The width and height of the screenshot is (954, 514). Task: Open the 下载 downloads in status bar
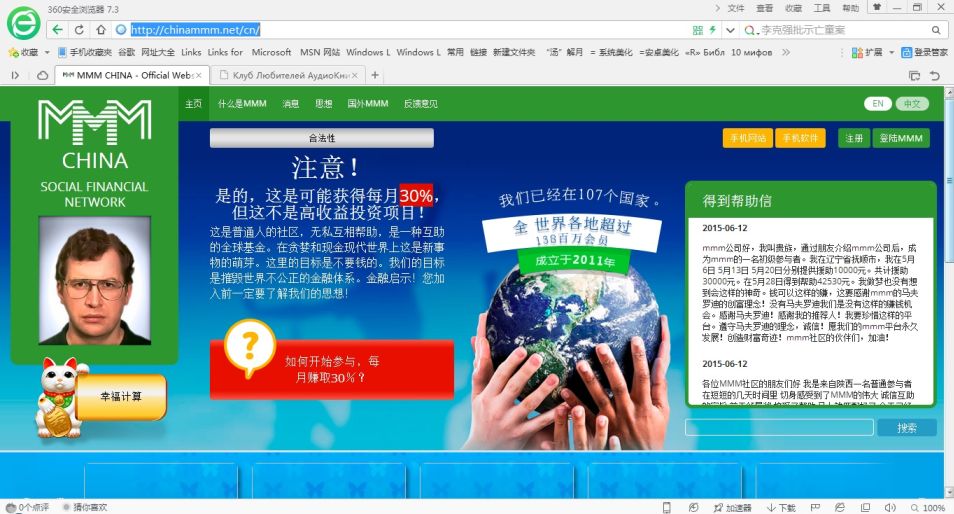tap(781, 507)
